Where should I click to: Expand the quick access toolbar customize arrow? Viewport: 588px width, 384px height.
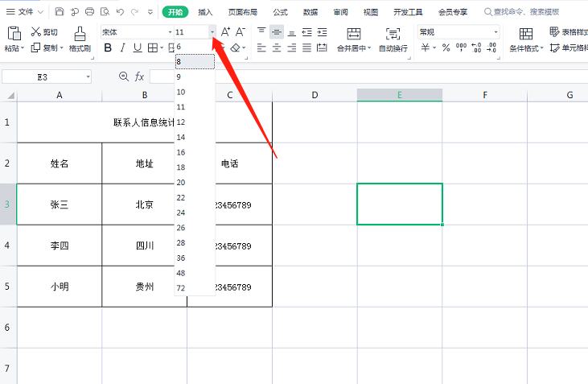(150, 12)
